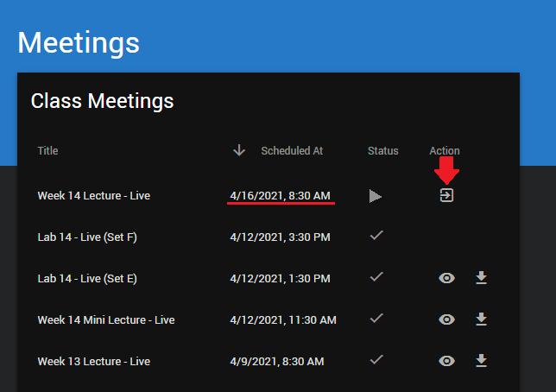View the Lab 14 - Live (Set E) recording
Screen dimensions: 556x392
(x=446, y=278)
